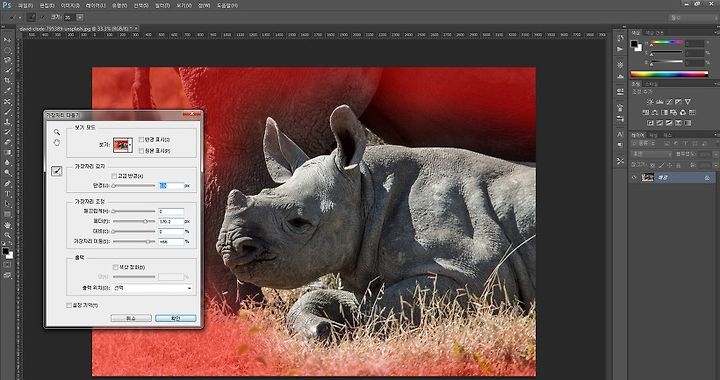The width and height of the screenshot is (720, 380).
Task: Pick a color from the spectrum ramp
Action: [x=669, y=74]
